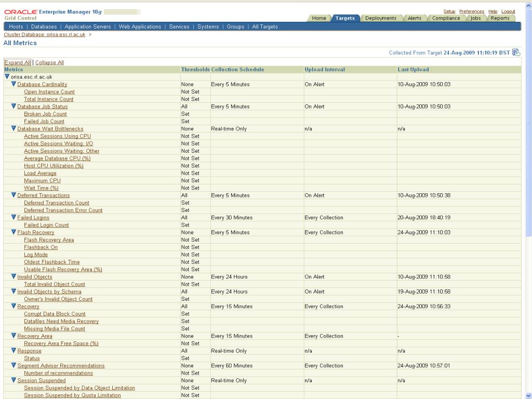Collapse Database Wait Bottlenecks group

pyautogui.click(x=14, y=128)
